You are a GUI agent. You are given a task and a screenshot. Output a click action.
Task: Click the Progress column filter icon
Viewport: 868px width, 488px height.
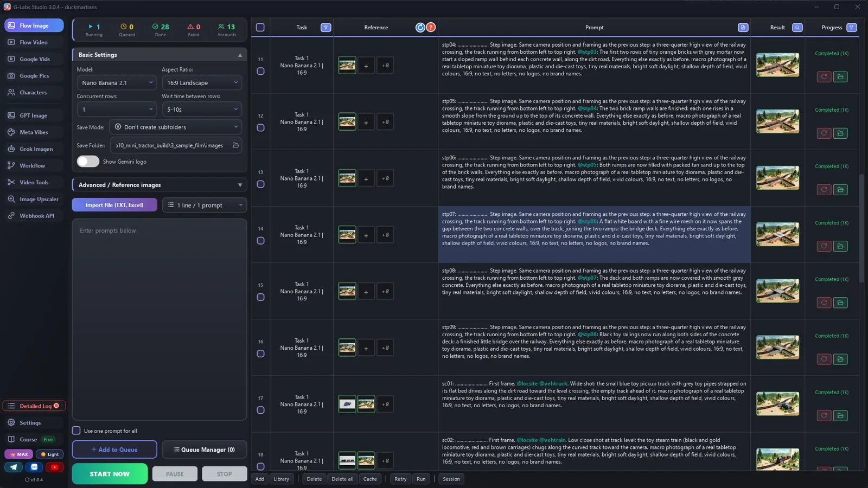(852, 27)
